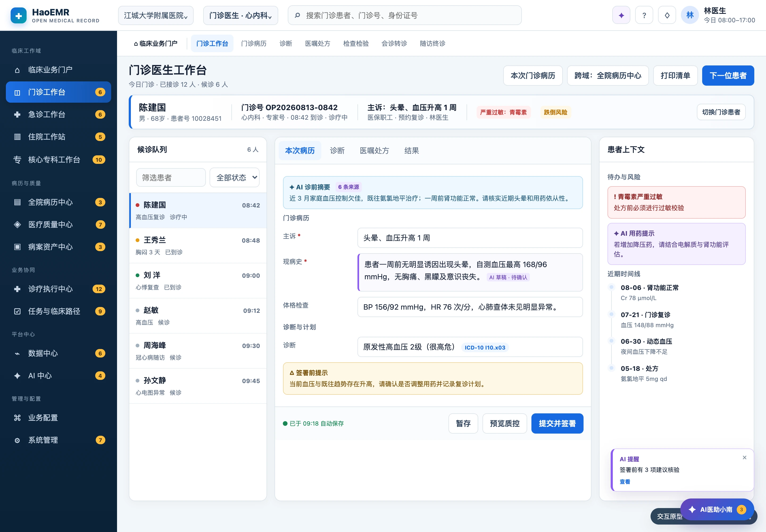The image size is (766, 532).
Task: Click the 林 user avatar
Action: 690,15
